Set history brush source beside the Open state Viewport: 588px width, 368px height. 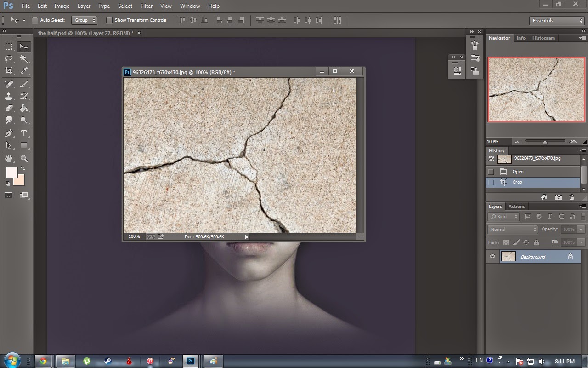pyautogui.click(x=491, y=172)
